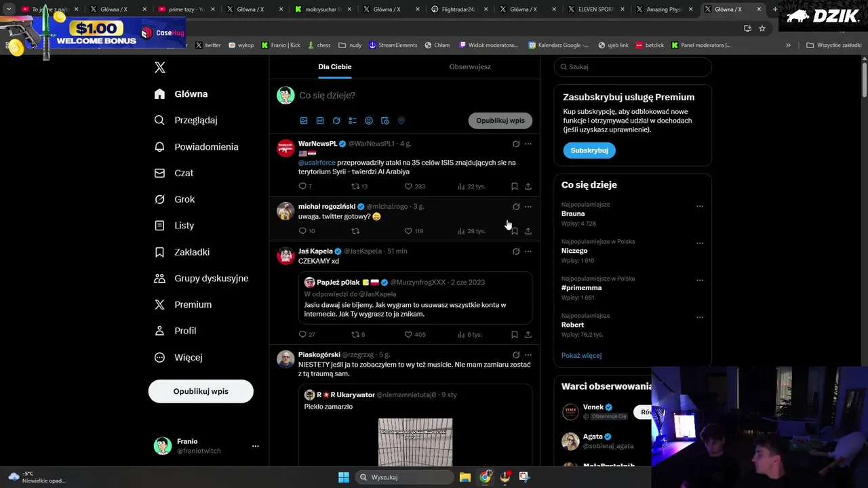Add image to the new post
The width and height of the screenshot is (868, 488).
(x=304, y=121)
